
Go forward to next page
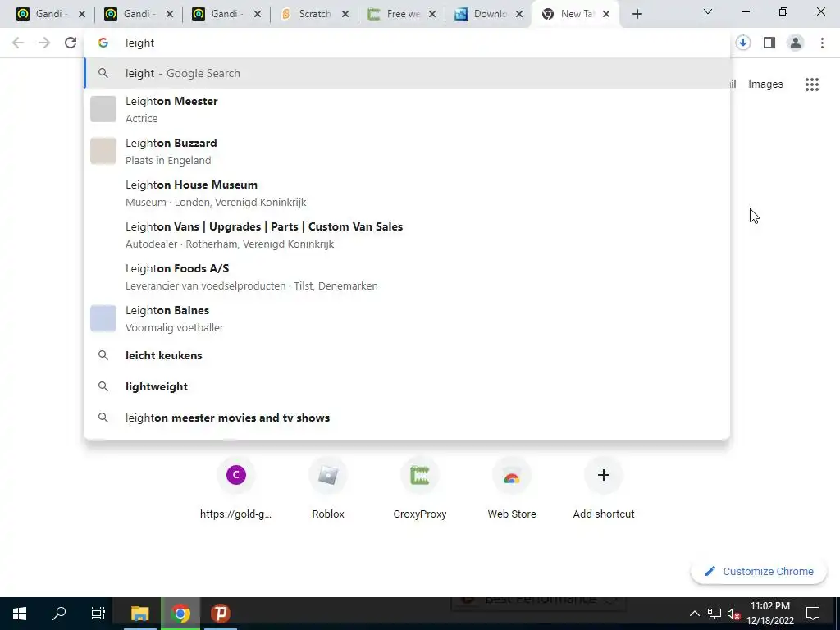44,43
